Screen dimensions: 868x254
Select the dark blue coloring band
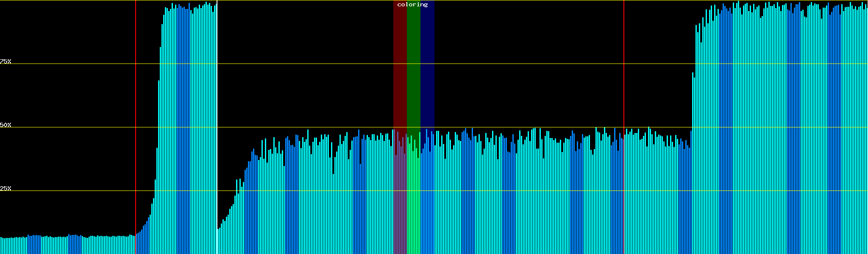point(427,63)
